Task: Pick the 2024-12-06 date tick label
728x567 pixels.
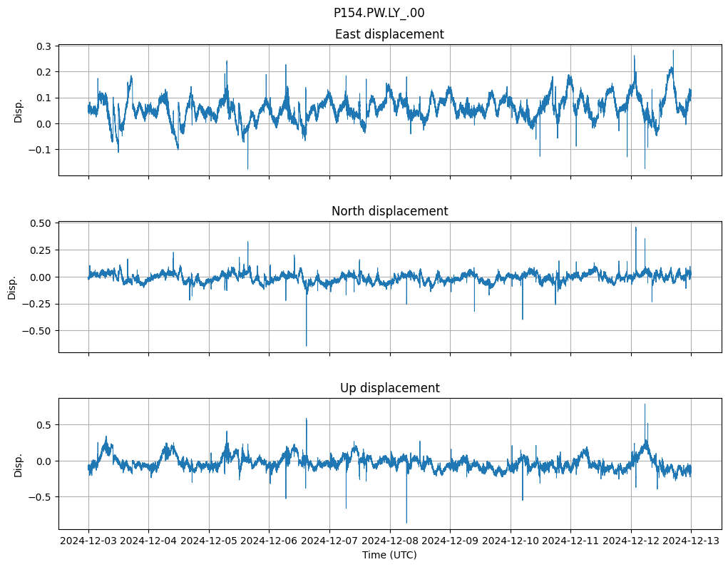Action: pyautogui.click(x=270, y=541)
